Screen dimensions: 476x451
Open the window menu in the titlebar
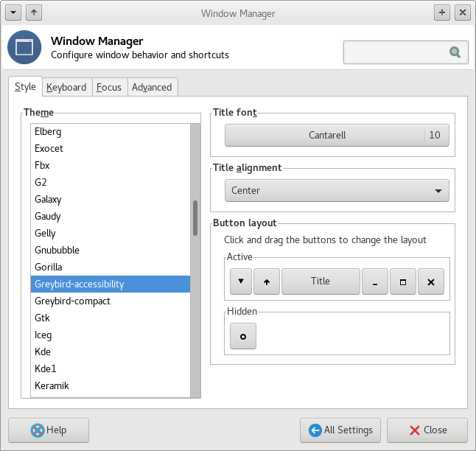13,13
